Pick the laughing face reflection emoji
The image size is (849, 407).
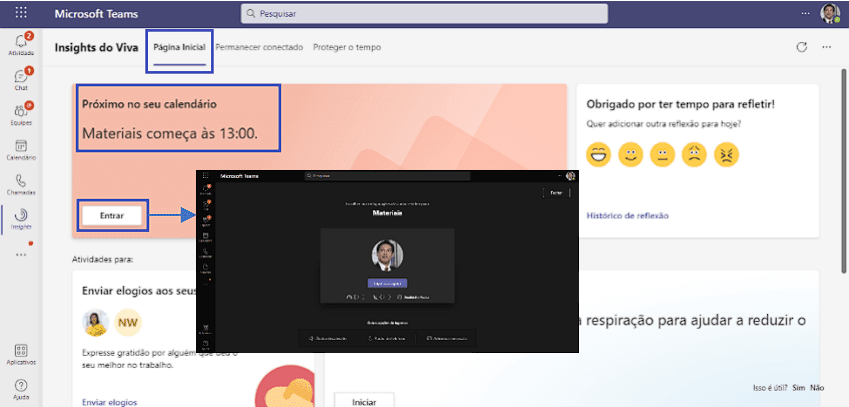coord(598,154)
